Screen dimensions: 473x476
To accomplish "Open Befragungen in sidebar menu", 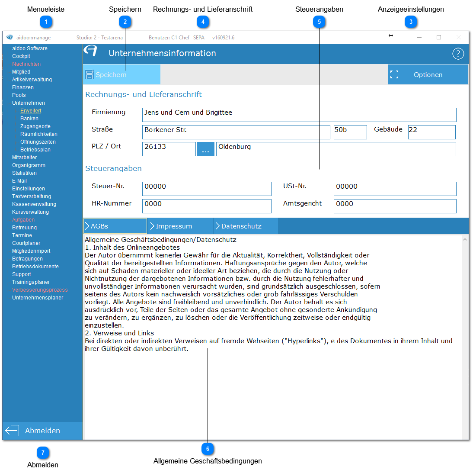I will 27,259.
